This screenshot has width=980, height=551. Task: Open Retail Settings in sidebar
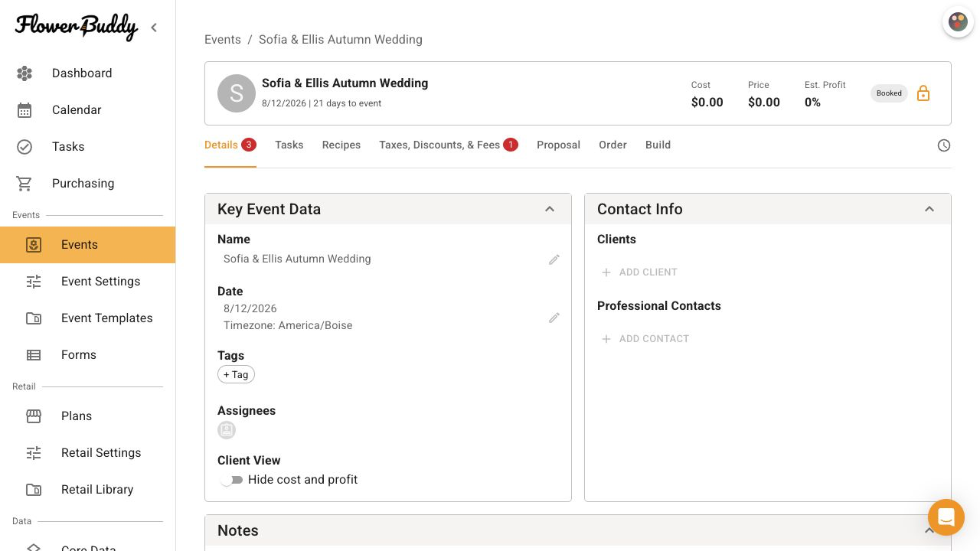click(x=87, y=453)
